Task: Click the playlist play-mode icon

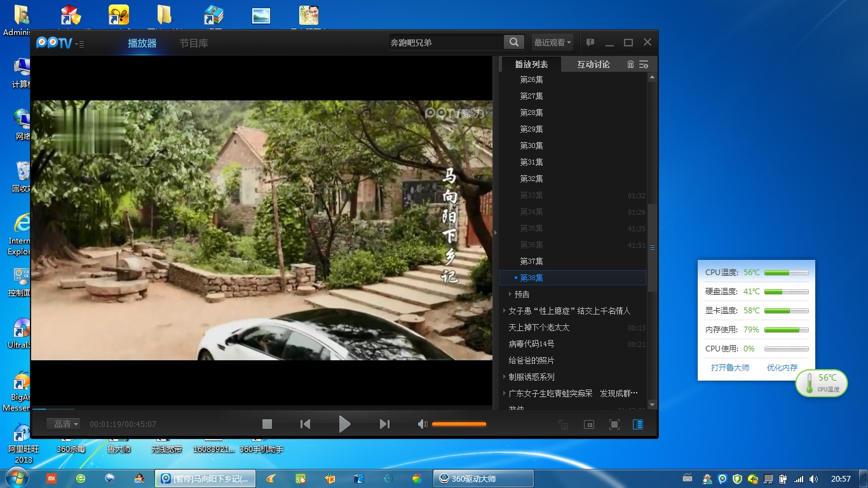Action: point(644,64)
